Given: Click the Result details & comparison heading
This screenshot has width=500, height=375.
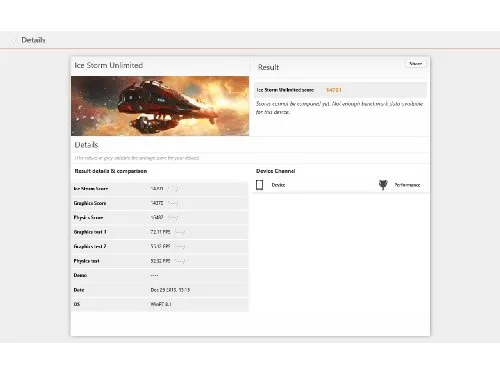Looking at the screenshot, I should pos(111,171).
